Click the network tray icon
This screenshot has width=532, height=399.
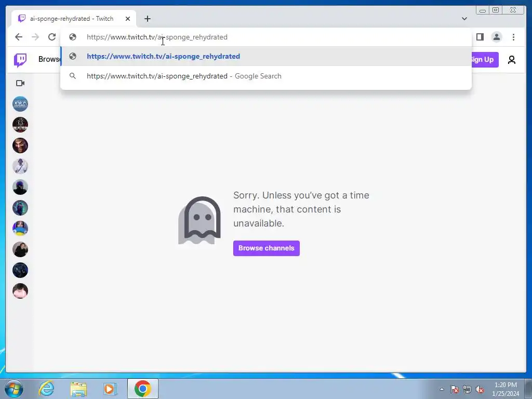point(467,389)
